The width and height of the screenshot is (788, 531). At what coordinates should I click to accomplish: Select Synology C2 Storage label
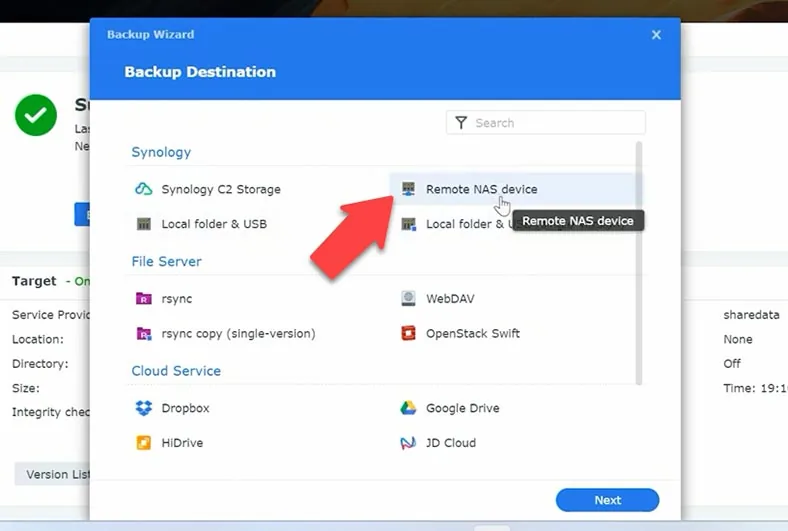pyautogui.click(x=221, y=189)
